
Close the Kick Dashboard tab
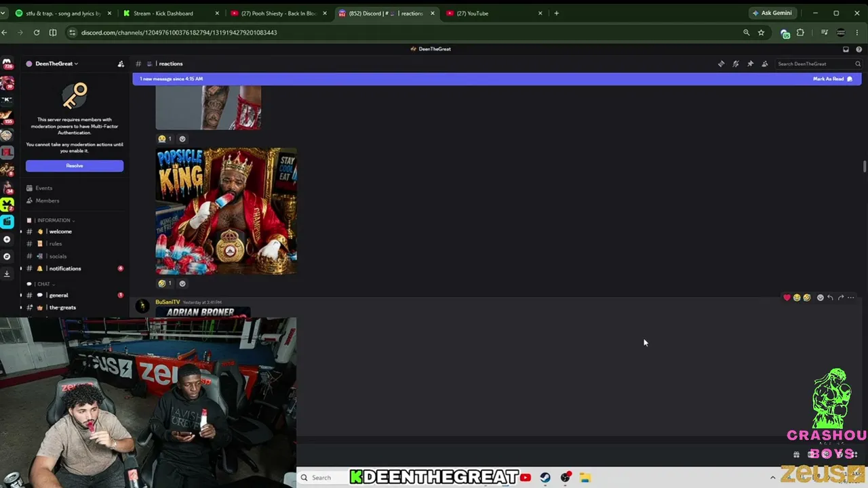[217, 13]
